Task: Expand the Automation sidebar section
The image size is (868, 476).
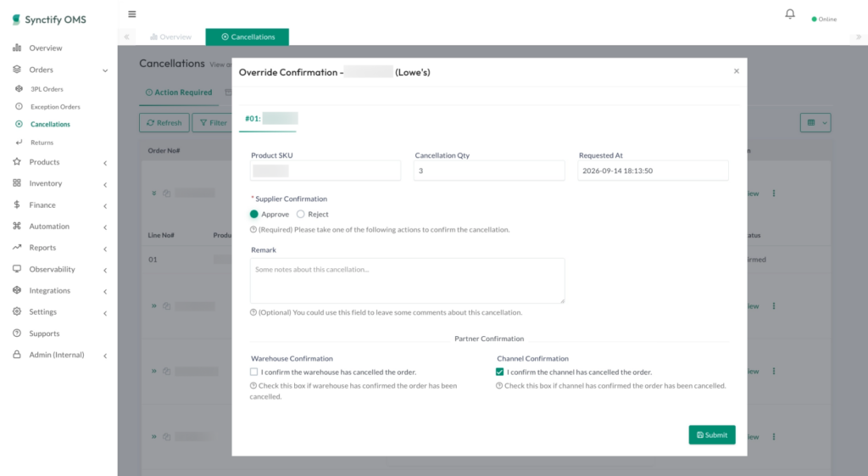Action: tap(105, 227)
